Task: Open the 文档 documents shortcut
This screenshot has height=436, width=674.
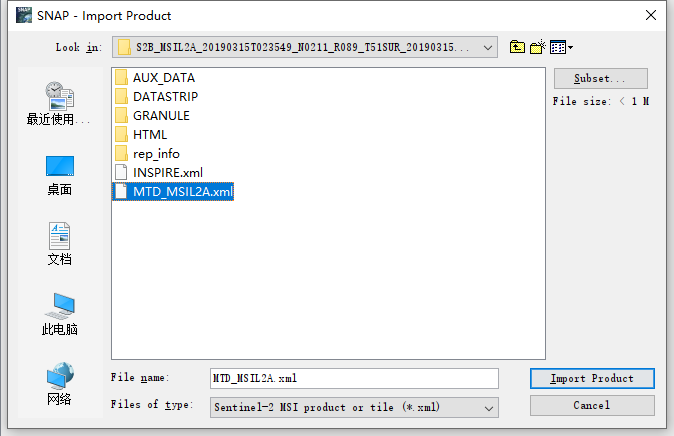Action: pyautogui.click(x=59, y=244)
